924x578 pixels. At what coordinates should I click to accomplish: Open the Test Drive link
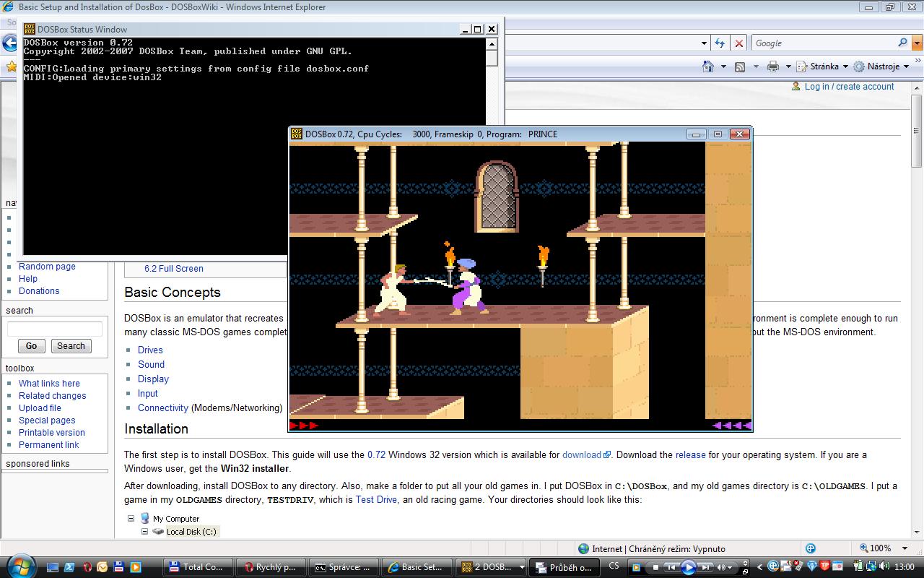[376, 500]
